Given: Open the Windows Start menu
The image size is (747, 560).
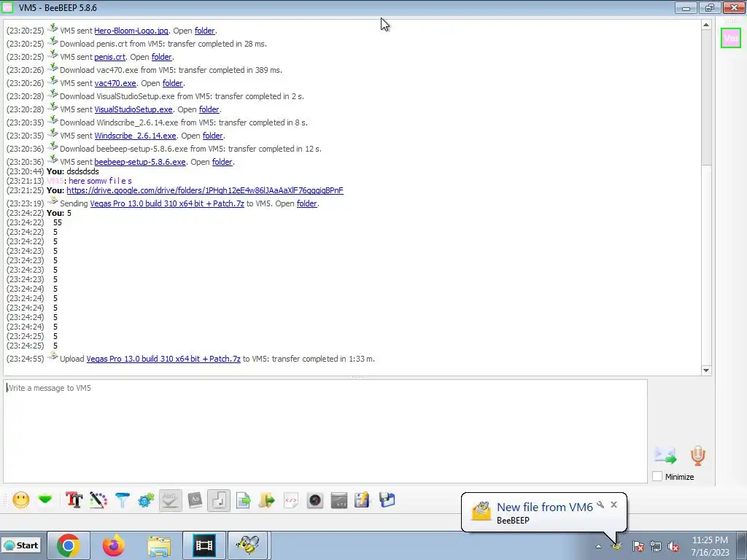Looking at the screenshot, I should click(x=21, y=545).
